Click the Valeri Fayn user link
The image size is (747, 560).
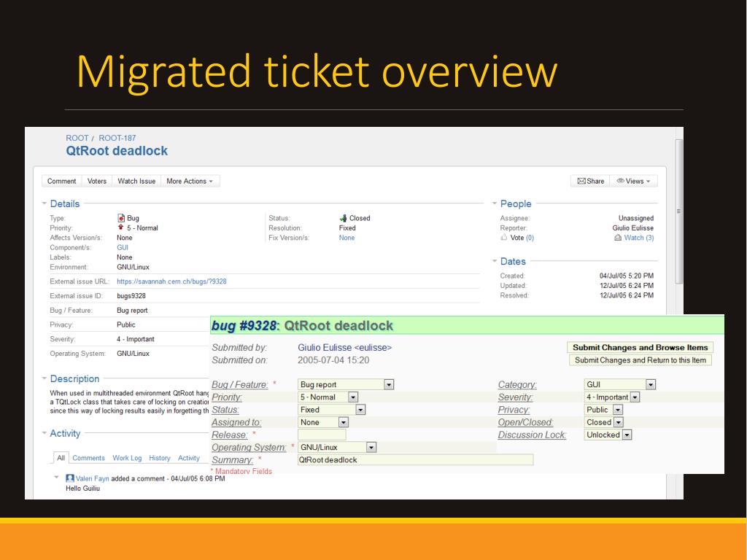tap(93, 478)
